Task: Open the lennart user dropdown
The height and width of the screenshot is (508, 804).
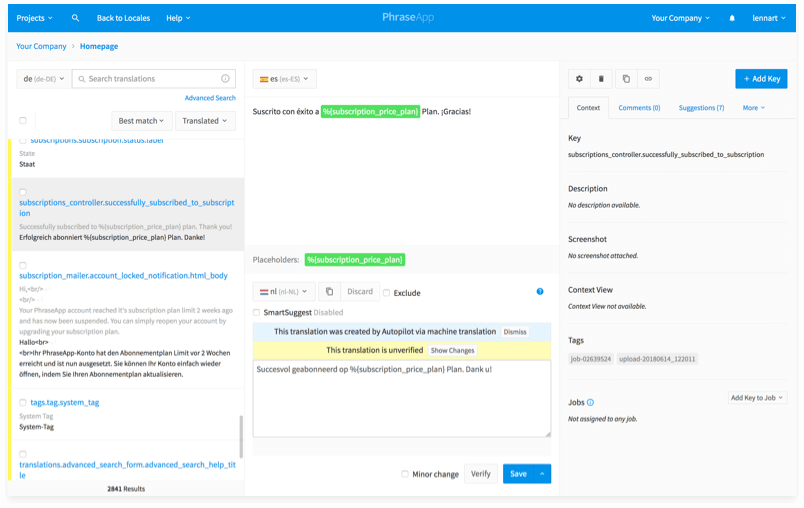Action: pos(769,18)
